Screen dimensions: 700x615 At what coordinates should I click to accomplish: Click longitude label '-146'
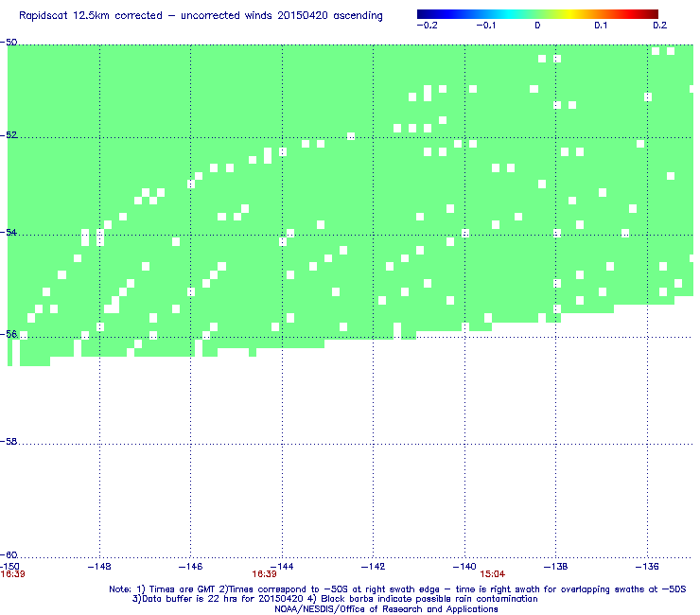191,567
